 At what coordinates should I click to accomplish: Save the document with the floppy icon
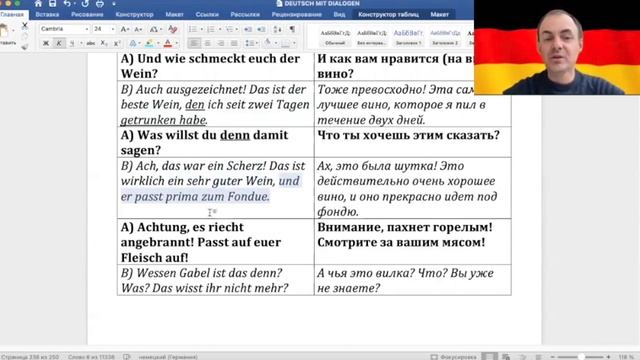click(52, 4)
